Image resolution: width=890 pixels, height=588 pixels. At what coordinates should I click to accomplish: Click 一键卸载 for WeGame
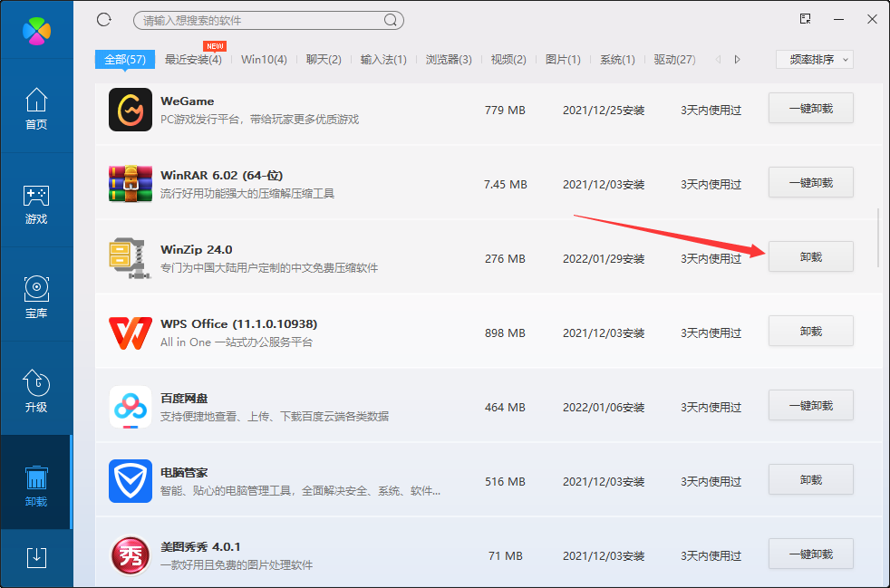[811, 108]
